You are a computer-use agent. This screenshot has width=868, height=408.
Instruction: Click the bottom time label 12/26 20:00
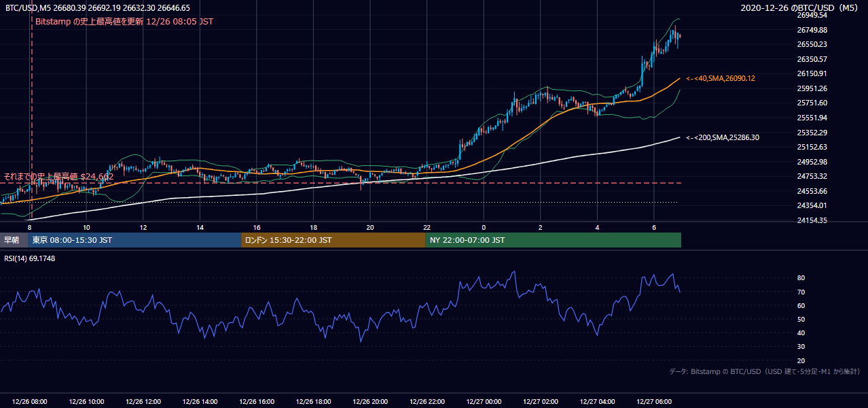370,402
